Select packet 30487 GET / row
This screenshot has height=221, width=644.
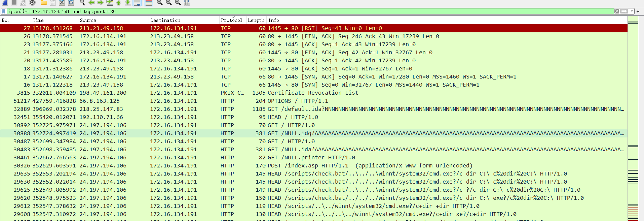[x=314, y=141]
